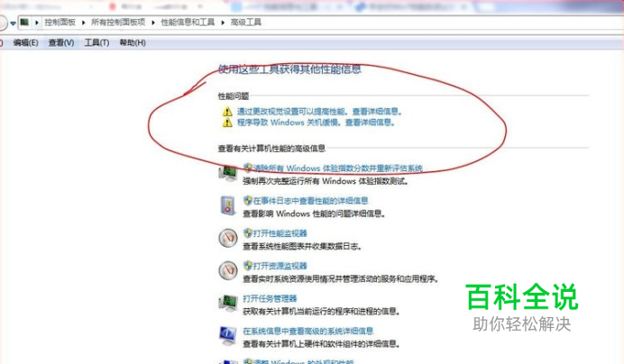
Task: Open 打开资源监视器 link
Action: [280, 266]
